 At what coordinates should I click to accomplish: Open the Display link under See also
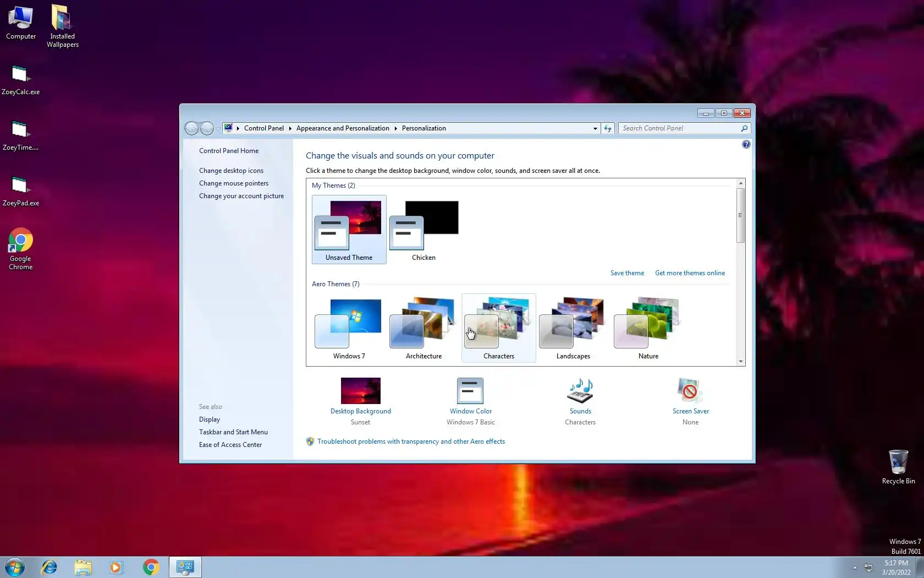tap(210, 419)
